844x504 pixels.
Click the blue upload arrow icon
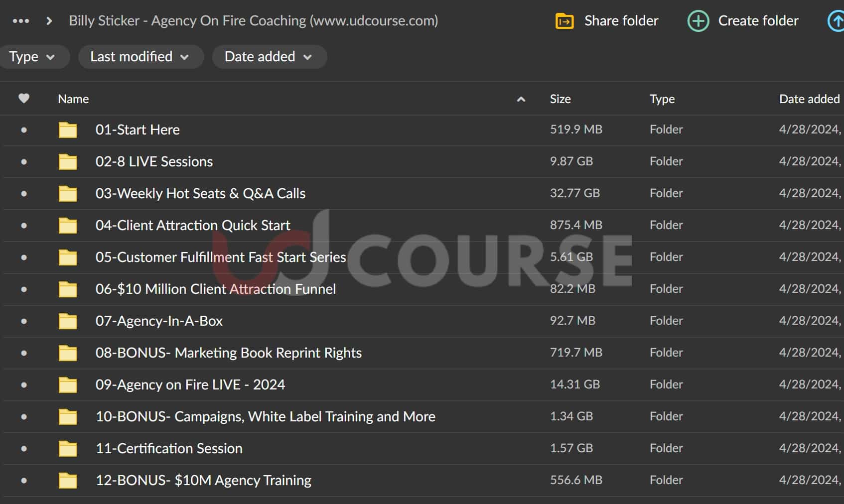[x=836, y=21]
